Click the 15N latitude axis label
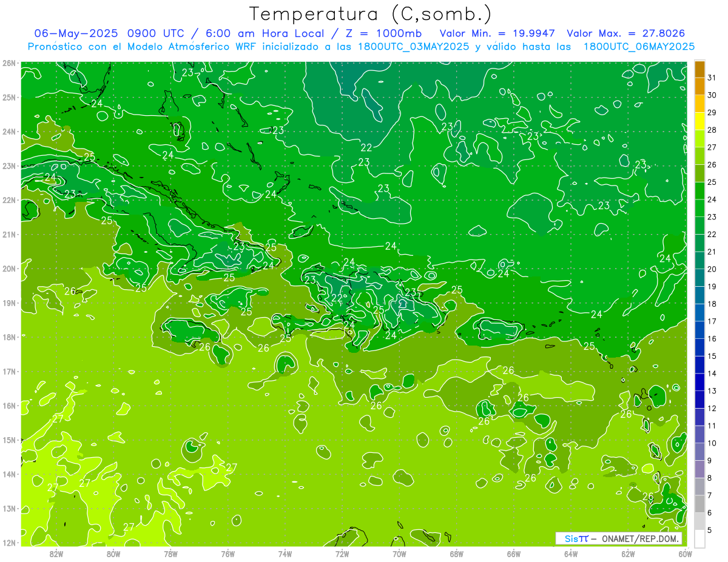Screen dimensions: 728x562 [x=8, y=440]
